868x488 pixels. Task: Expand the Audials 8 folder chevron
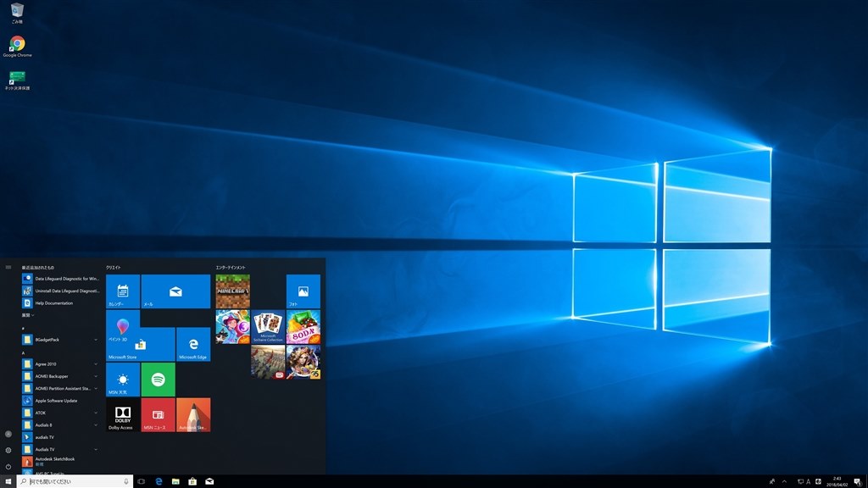pyautogui.click(x=96, y=425)
